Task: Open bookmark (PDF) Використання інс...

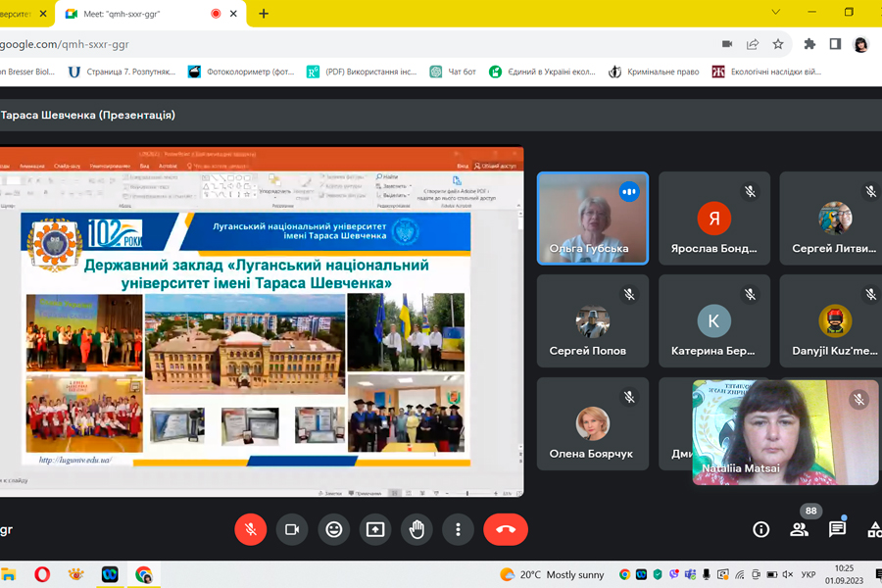Action: tap(362, 72)
